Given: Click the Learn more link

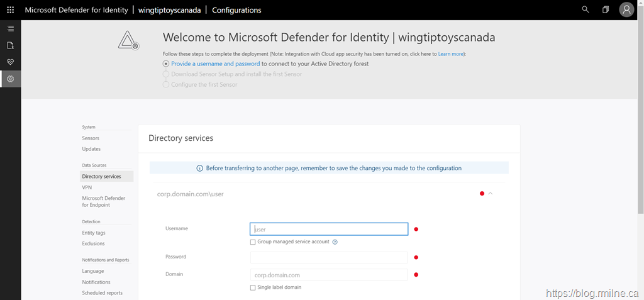Looking at the screenshot, I should pyautogui.click(x=451, y=54).
